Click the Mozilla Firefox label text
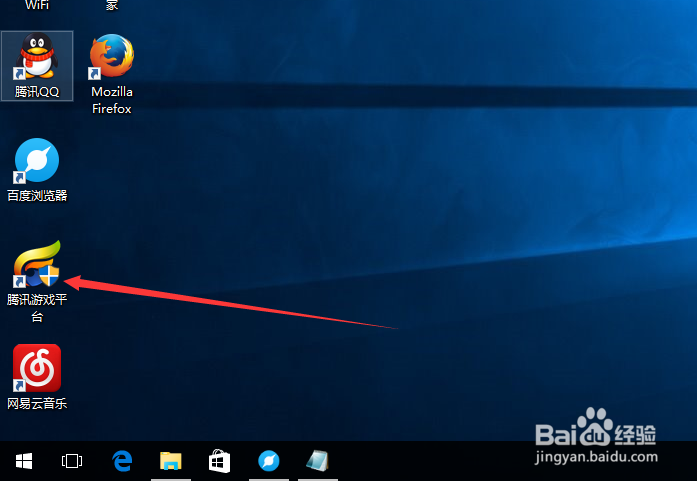Screen dimensions: 697x481 (112, 100)
